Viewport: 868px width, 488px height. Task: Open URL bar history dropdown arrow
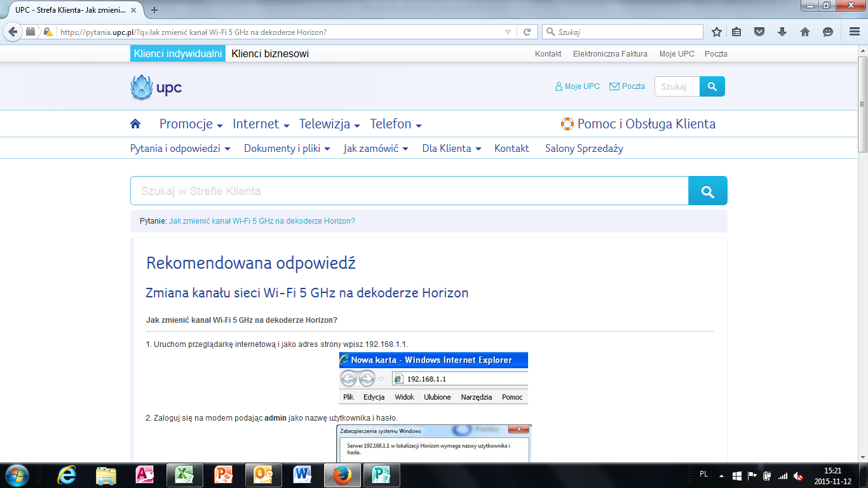(508, 32)
